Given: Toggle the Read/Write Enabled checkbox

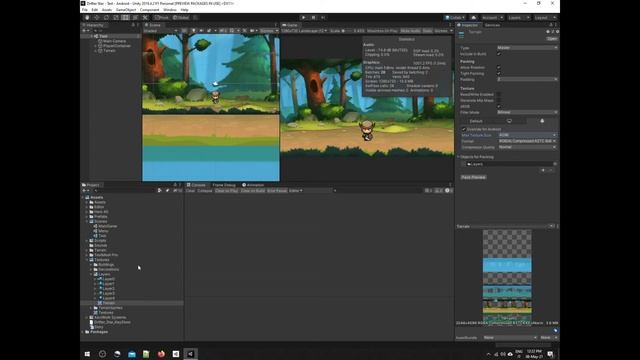Looking at the screenshot, I should tap(499, 94).
